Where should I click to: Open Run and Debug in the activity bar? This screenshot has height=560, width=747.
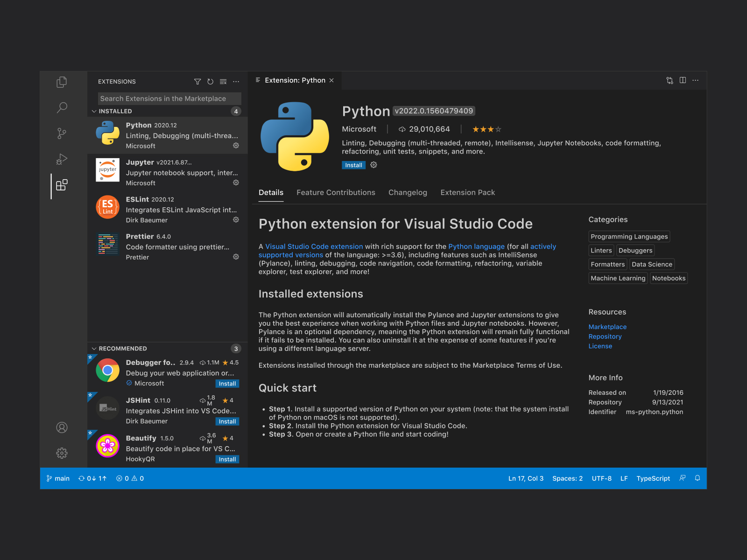pos(61,159)
